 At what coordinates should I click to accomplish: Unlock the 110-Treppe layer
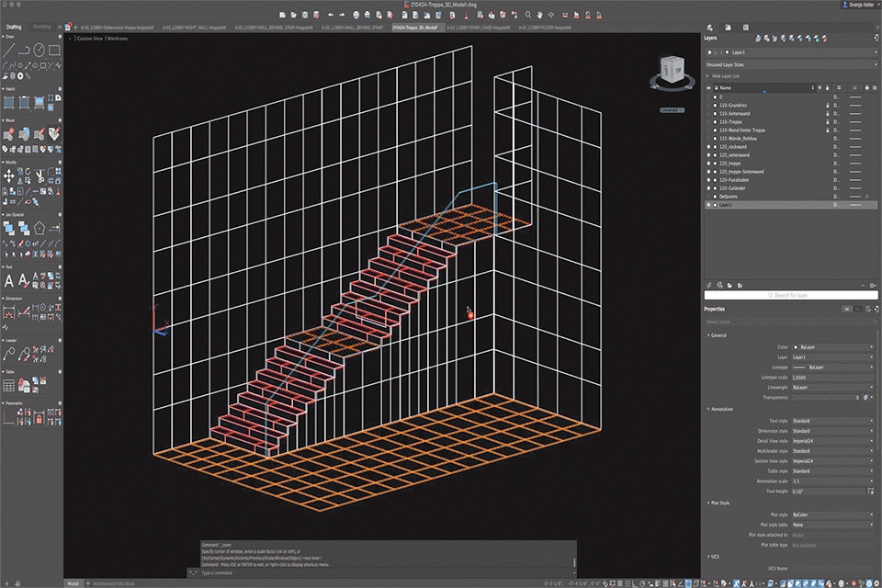click(828, 122)
